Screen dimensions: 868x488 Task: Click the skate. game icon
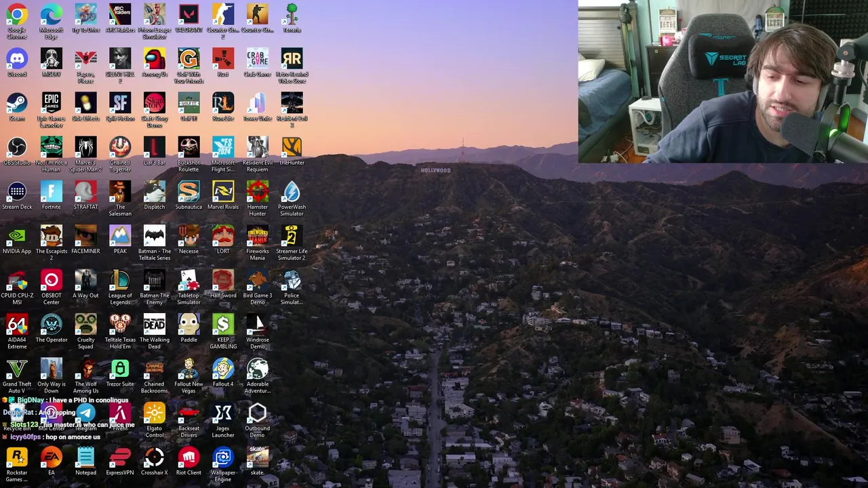[258, 457]
